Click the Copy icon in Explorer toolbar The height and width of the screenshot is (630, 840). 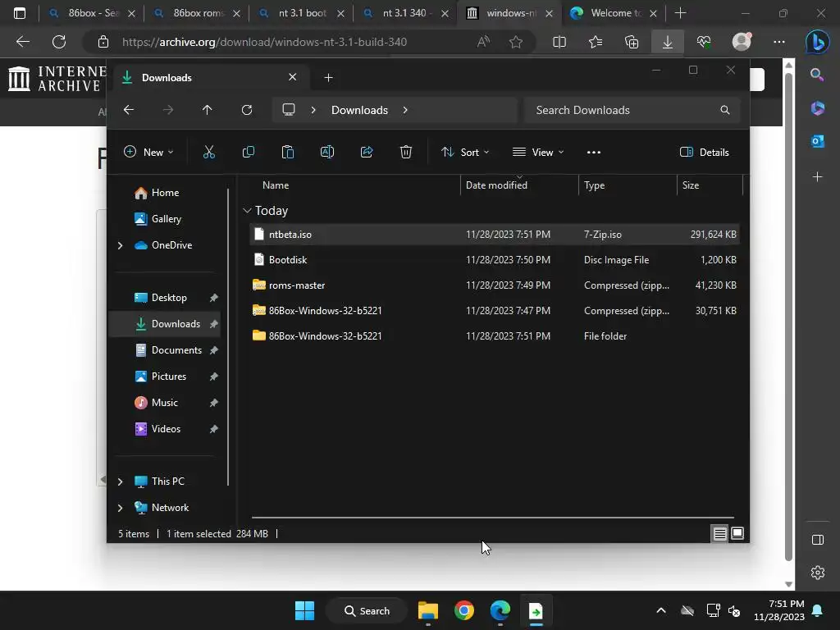(x=248, y=152)
